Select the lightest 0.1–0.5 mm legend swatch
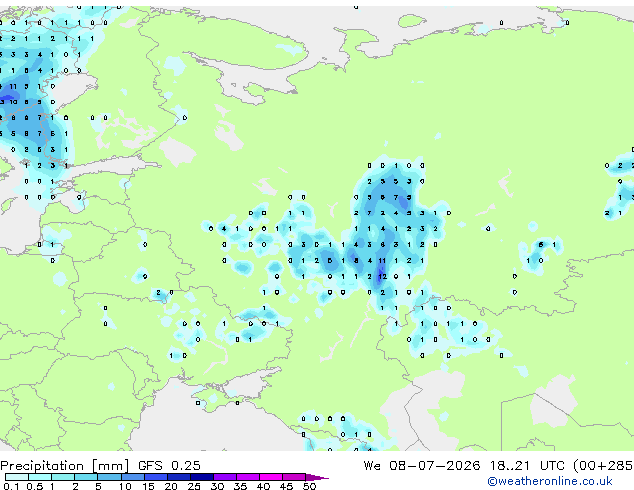This screenshot has height=490, width=634. tap(17, 477)
